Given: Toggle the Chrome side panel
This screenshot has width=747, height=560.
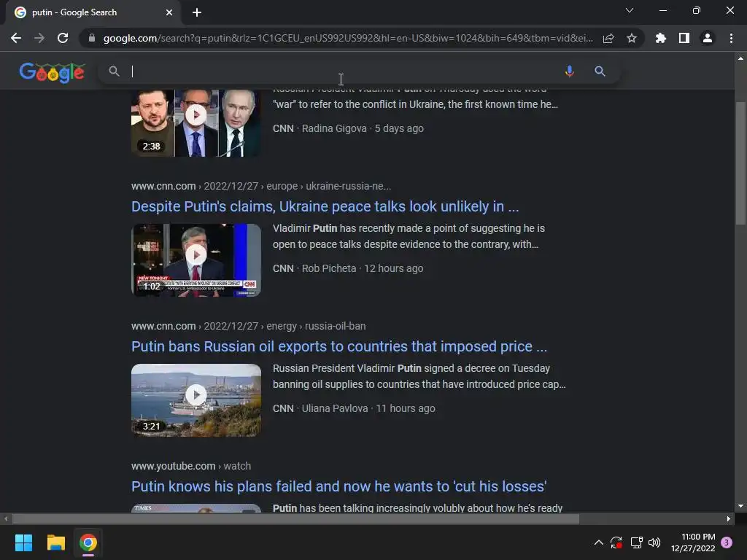Looking at the screenshot, I should (684, 38).
